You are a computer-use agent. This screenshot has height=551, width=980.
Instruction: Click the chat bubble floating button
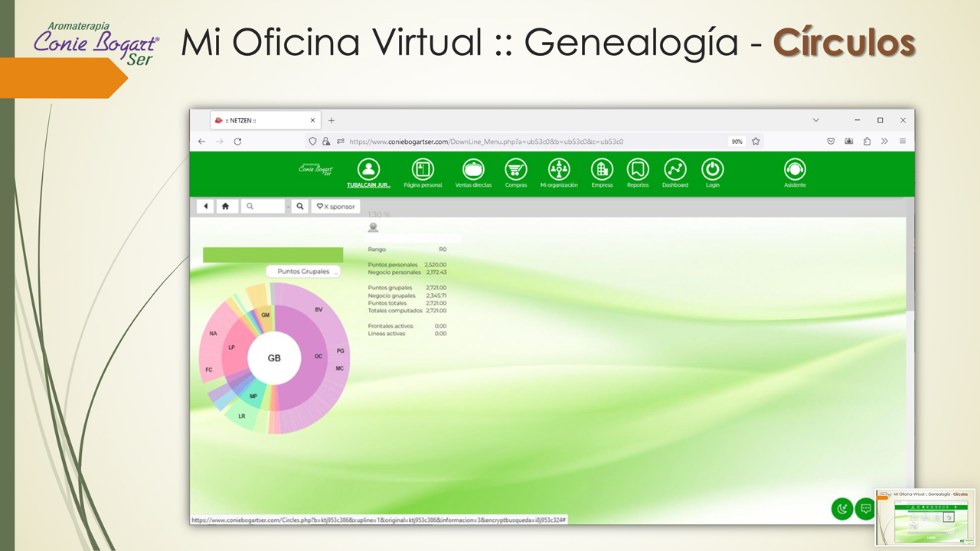coord(866,509)
